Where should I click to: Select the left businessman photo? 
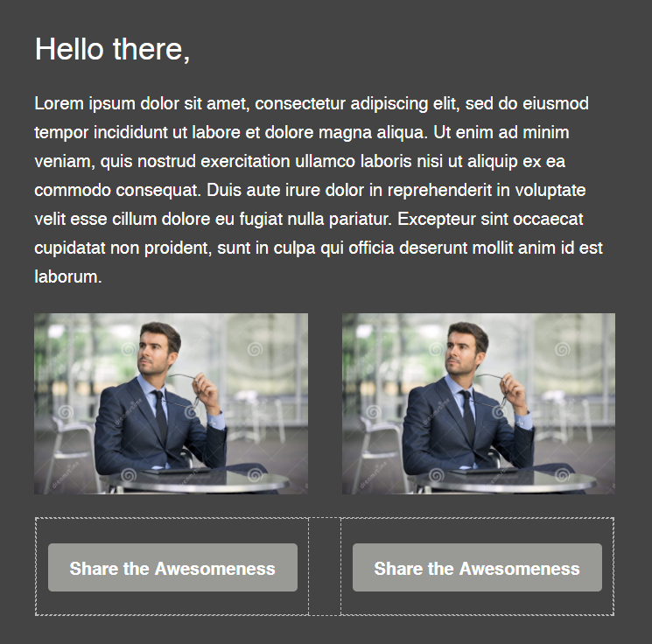(x=171, y=403)
